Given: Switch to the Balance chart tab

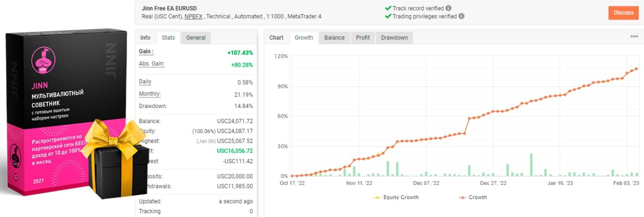Looking at the screenshot, I should click(335, 38).
